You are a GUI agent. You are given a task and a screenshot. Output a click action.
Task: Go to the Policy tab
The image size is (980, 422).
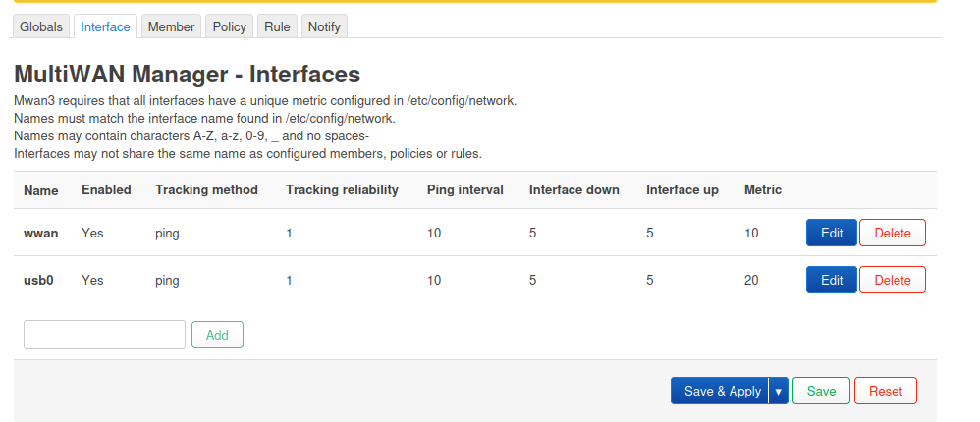tap(230, 27)
